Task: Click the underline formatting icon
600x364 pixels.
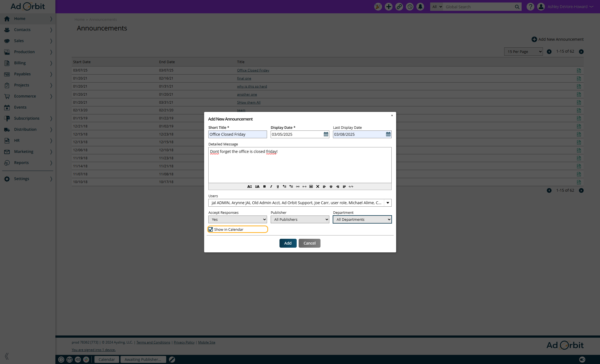Action: point(278,186)
